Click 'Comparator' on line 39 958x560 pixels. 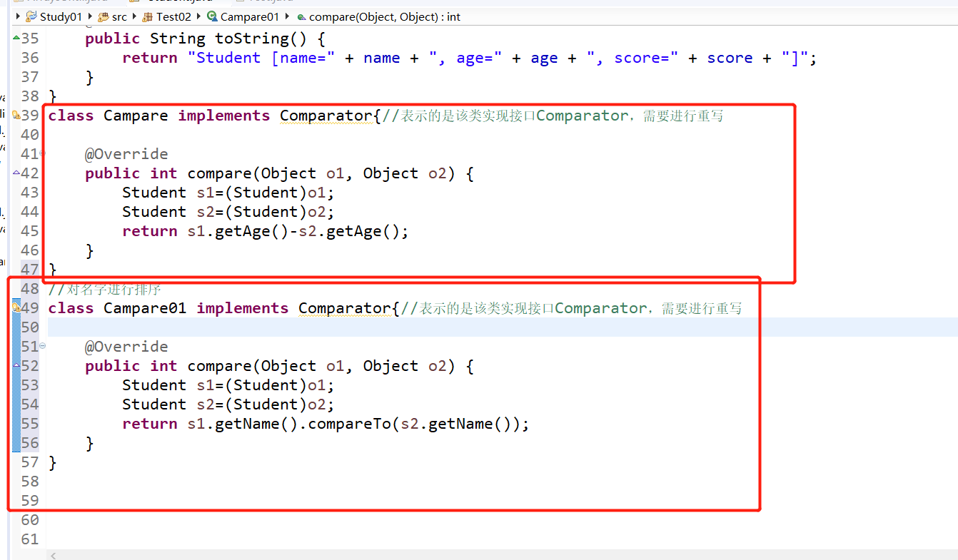coord(326,116)
